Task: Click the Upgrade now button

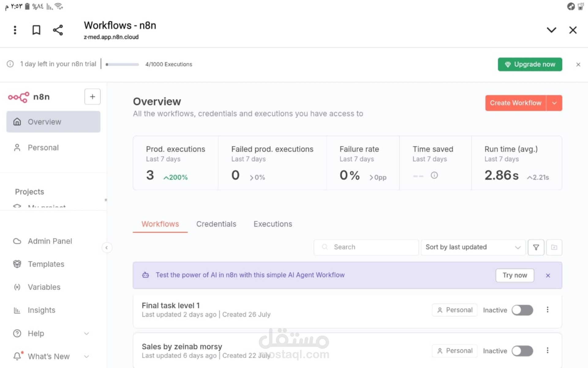Action: [x=530, y=64]
